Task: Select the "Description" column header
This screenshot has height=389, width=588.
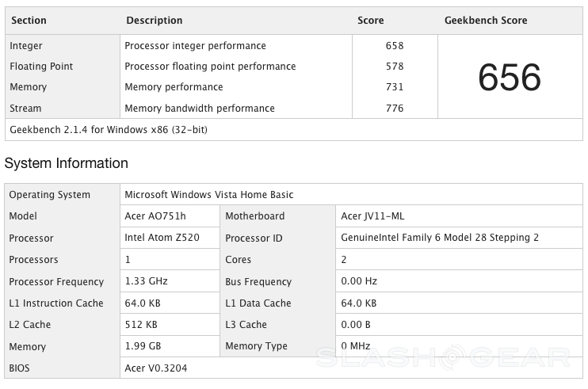Action: coord(154,21)
